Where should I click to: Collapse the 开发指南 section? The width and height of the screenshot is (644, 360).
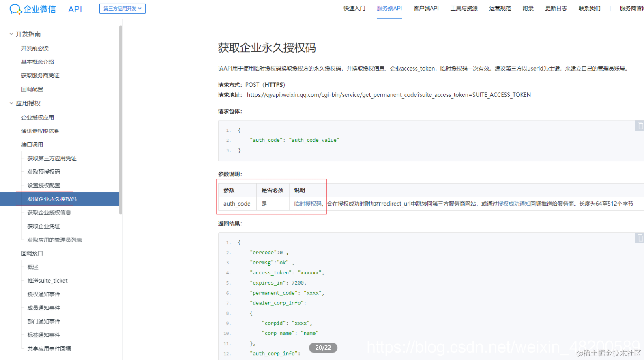[x=11, y=34]
